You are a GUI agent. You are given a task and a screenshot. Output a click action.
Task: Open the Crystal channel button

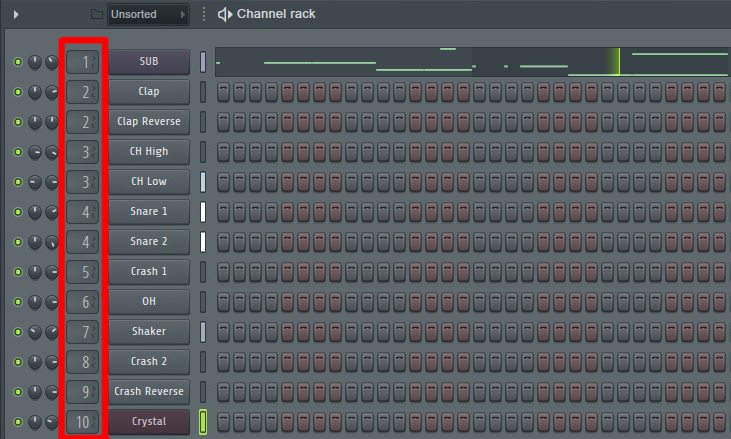[149, 421]
